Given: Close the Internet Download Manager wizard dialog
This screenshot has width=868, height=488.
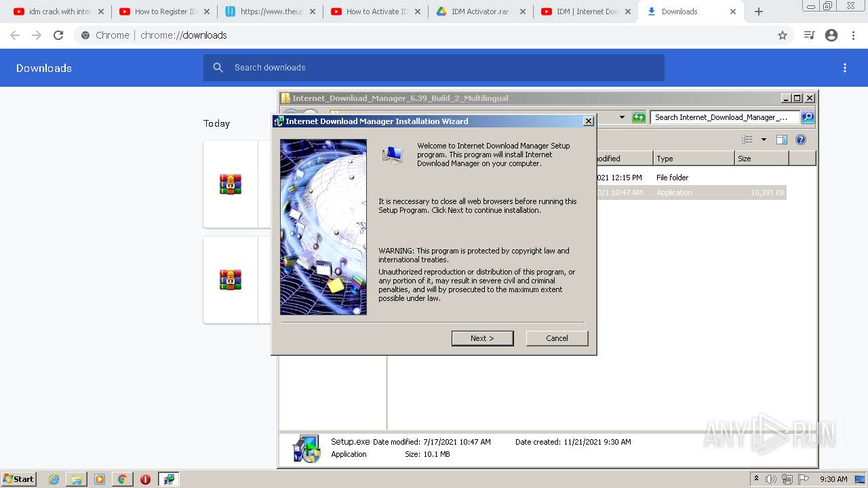Looking at the screenshot, I should point(589,121).
